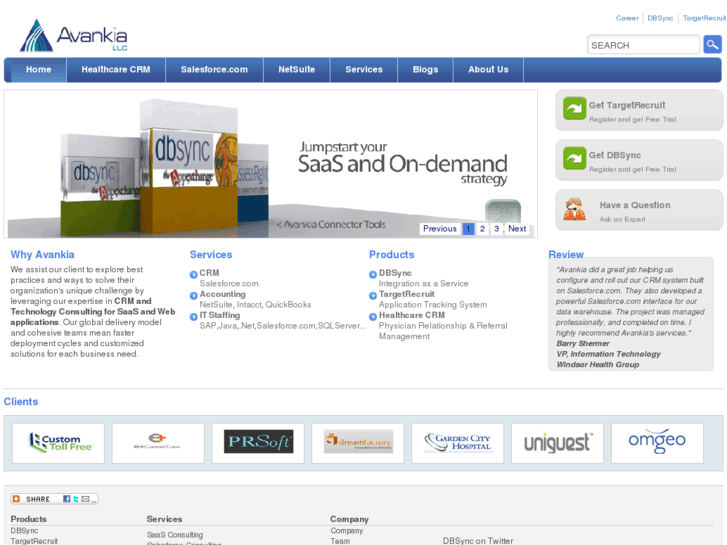Click the blue bullet icon next to DBSync product
727x545 pixels.
click(373, 275)
